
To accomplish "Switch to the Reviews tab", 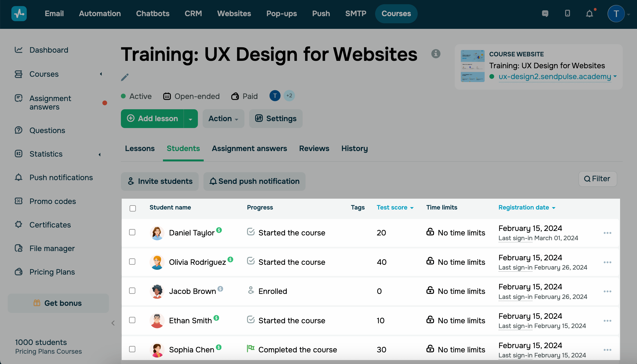I will (x=314, y=148).
